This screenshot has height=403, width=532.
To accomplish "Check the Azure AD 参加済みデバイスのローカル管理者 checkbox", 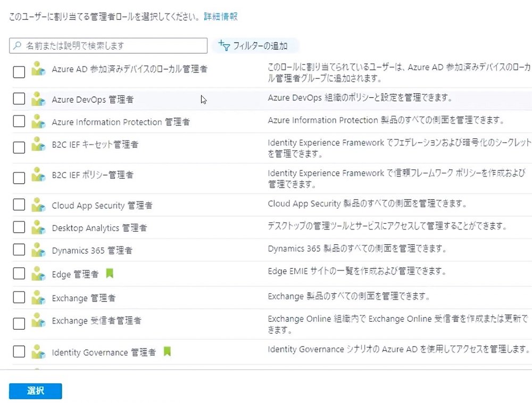I will [x=19, y=72].
